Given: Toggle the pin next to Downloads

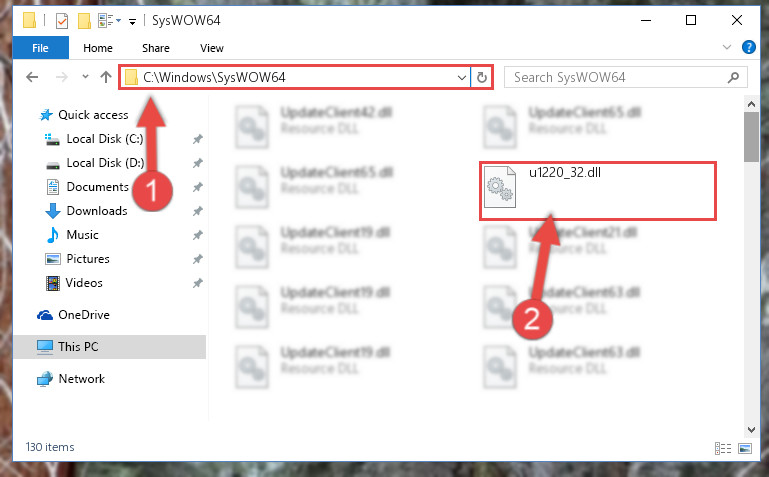Looking at the screenshot, I should coord(198,211).
